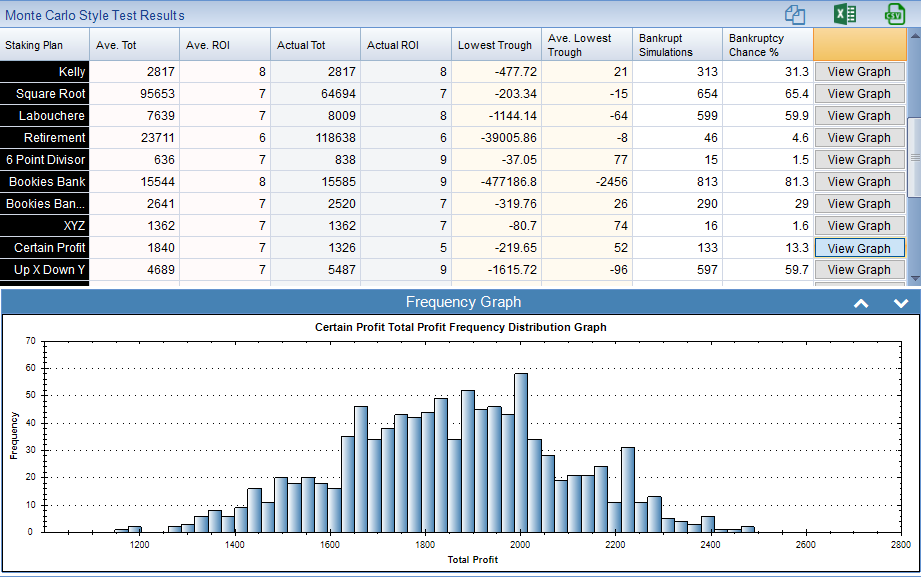Image resolution: width=921 pixels, height=580 pixels.
Task: Show graph for XYZ staking plan
Action: pos(859,226)
